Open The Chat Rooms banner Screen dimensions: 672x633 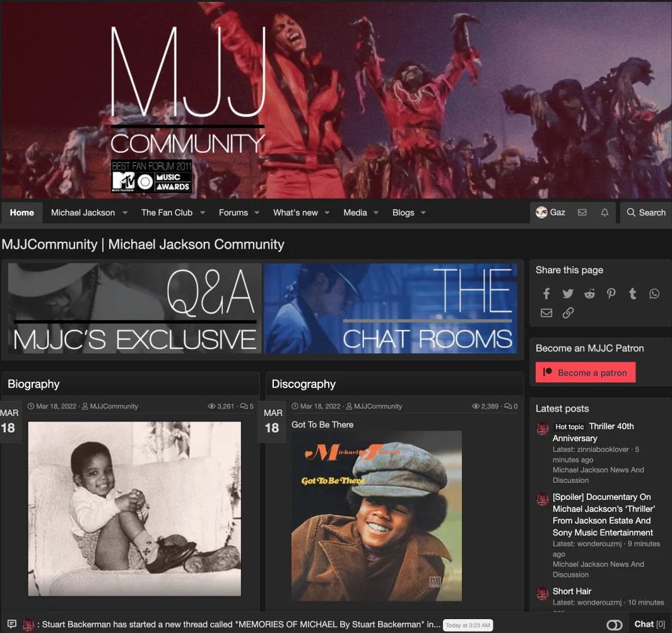[x=391, y=308]
